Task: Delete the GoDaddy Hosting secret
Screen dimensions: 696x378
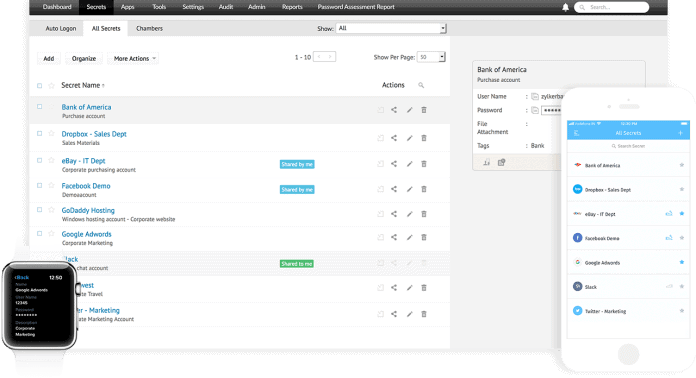Action: pos(424,214)
